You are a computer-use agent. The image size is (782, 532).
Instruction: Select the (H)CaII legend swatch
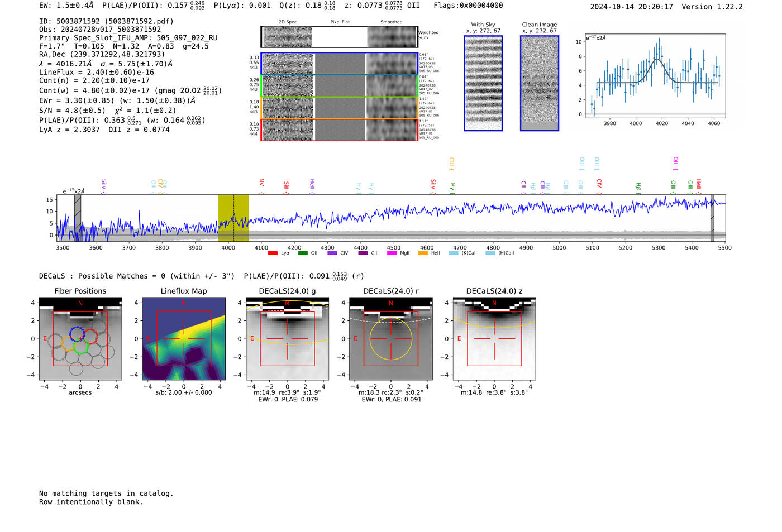pyautogui.click(x=490, y=253)
